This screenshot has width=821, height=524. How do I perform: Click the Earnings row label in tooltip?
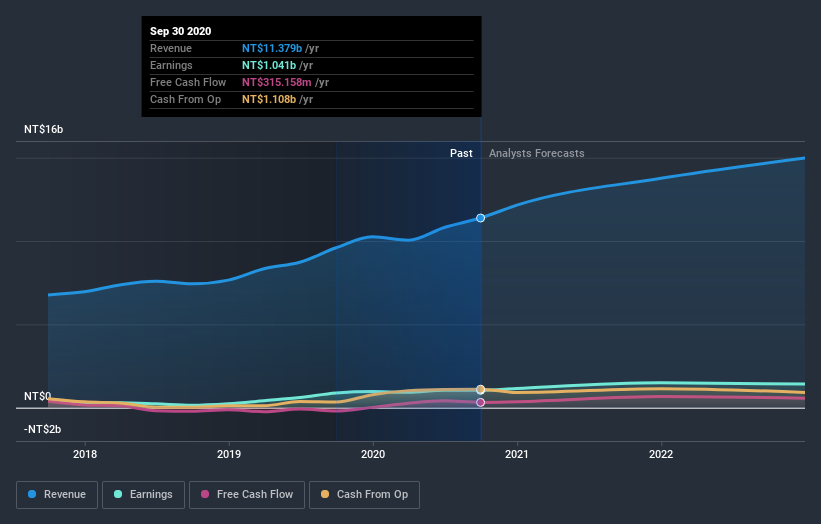pyautogui.click(x=171, y=65)
